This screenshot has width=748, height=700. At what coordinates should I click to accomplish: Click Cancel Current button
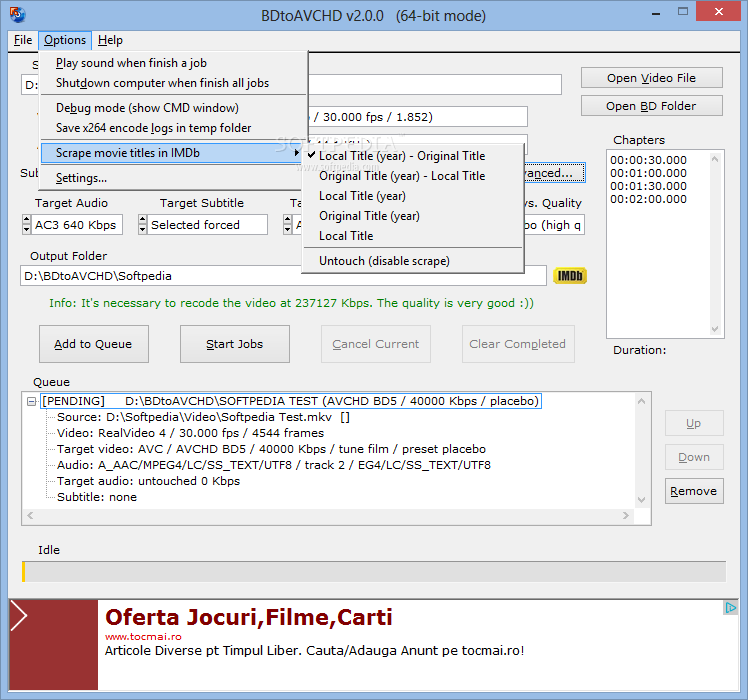tap(376, 344)
